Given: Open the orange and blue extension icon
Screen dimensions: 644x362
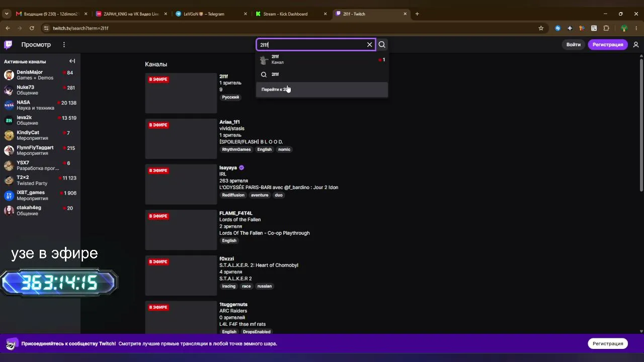Looking at the screenshot, I should pyautogui.click(x=582, y=28).
